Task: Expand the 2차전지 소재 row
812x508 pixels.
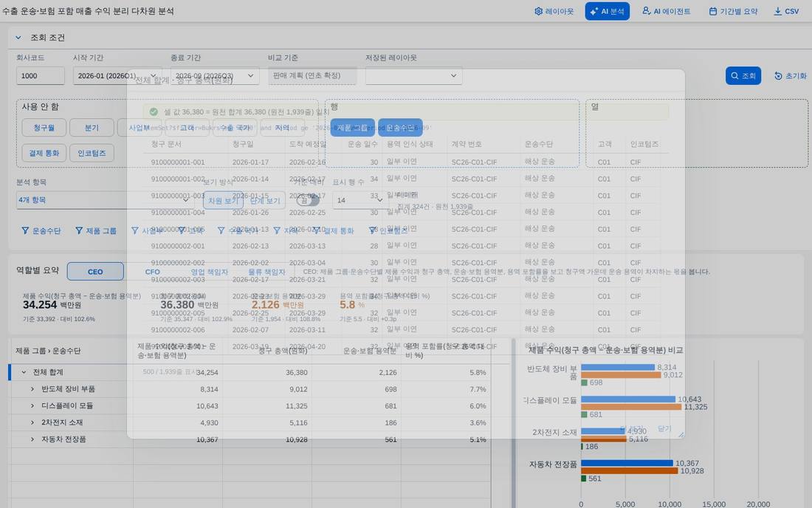Action: click(x=32, y=422)
